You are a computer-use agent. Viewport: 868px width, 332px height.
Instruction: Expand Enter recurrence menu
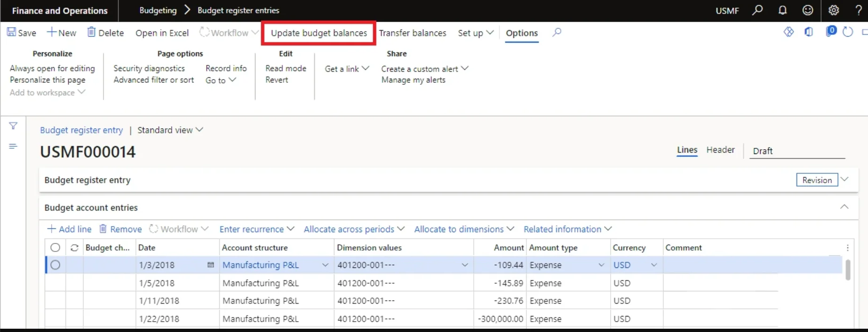(257, 229)
